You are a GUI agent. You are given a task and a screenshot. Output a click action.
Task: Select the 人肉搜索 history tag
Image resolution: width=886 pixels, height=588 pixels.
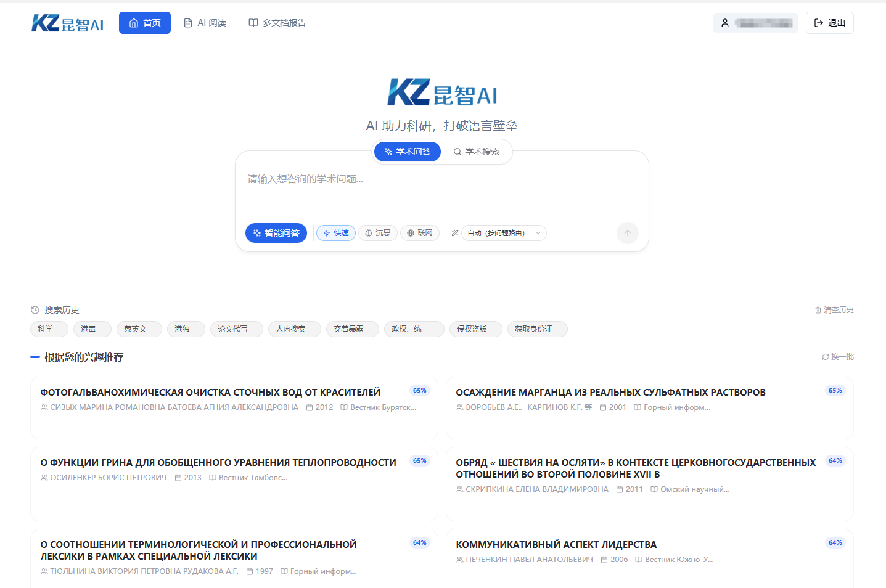[295, 329]
